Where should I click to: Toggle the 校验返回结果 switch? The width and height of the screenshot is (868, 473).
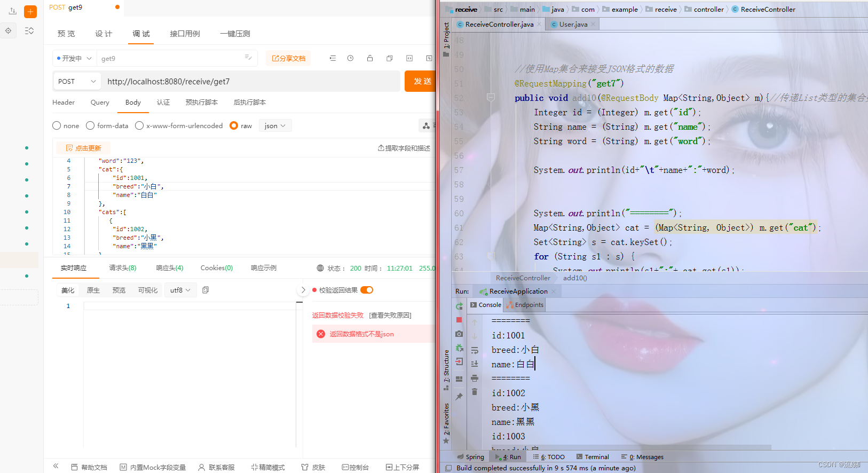point(367,290)
